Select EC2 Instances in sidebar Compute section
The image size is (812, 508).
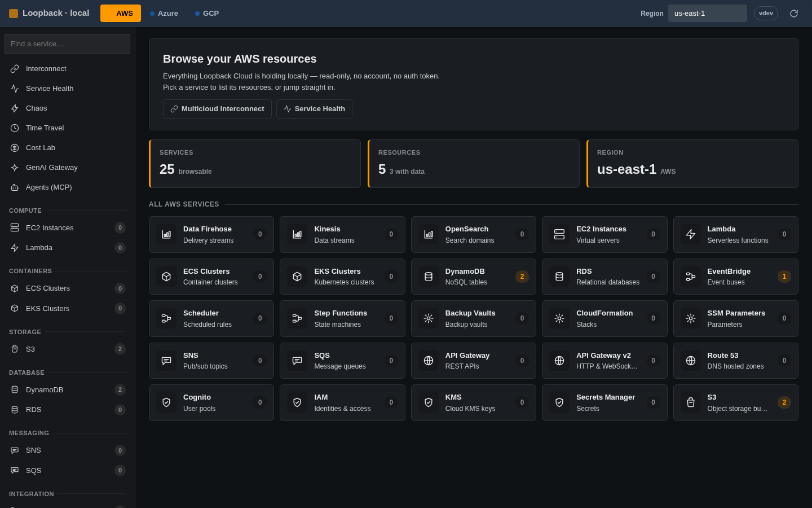[x=68, y=228]
